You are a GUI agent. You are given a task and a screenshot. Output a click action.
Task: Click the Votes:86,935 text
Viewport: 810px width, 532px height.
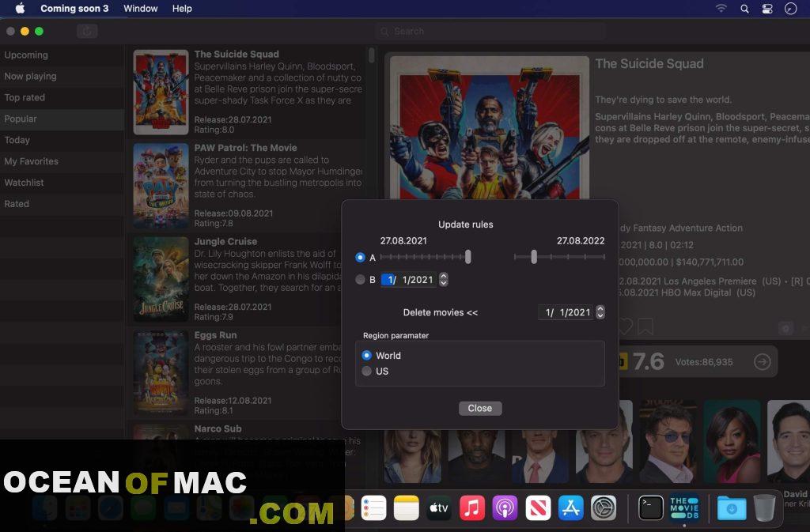703,362
